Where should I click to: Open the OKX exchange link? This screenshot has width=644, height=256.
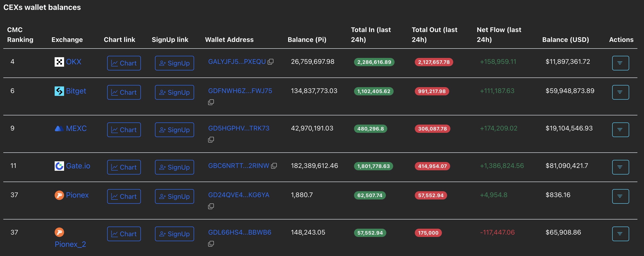[74, 62]
